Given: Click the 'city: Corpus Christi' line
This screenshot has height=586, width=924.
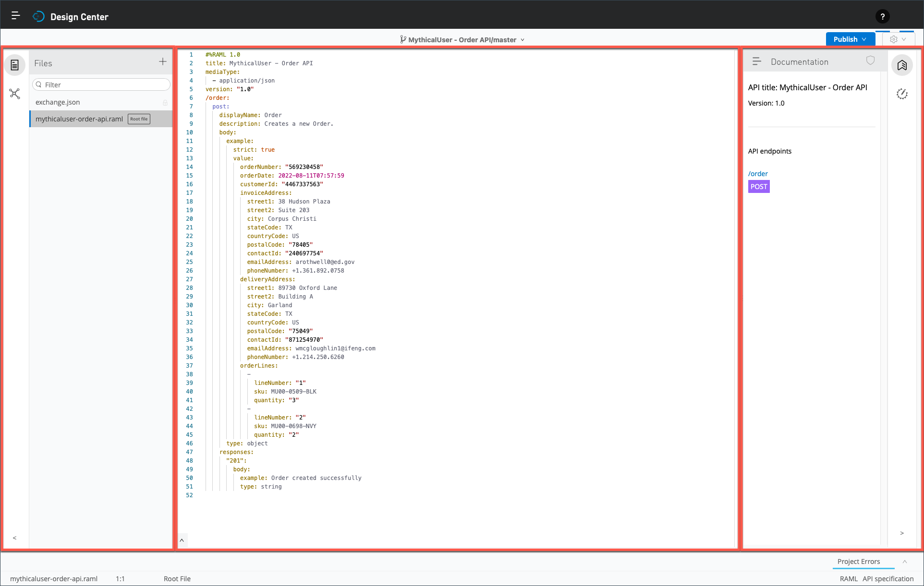Looking at the screenshot, I should (282, 219).
